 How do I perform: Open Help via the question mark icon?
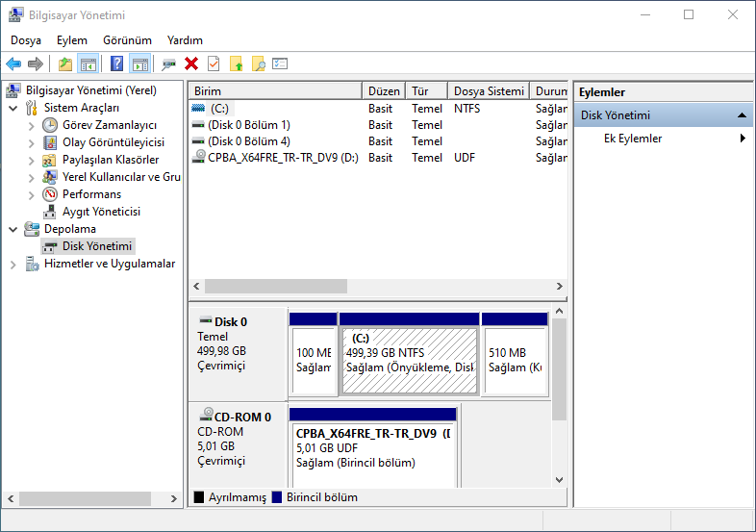[x=116, y=63]
